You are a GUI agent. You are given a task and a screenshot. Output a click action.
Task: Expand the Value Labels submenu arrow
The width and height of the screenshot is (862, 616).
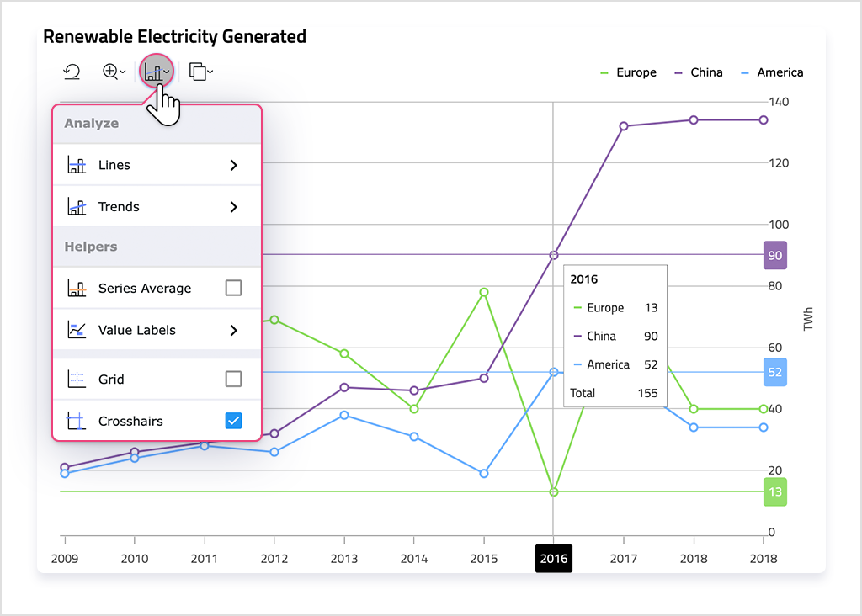click(234, 330)
